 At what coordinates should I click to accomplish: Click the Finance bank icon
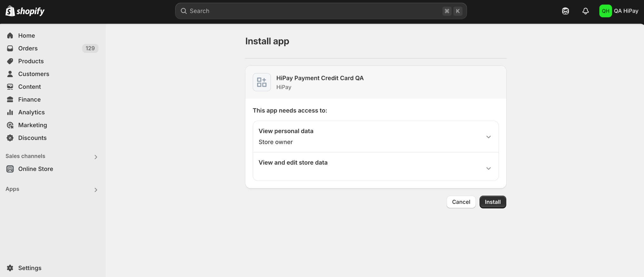point(10,99)
